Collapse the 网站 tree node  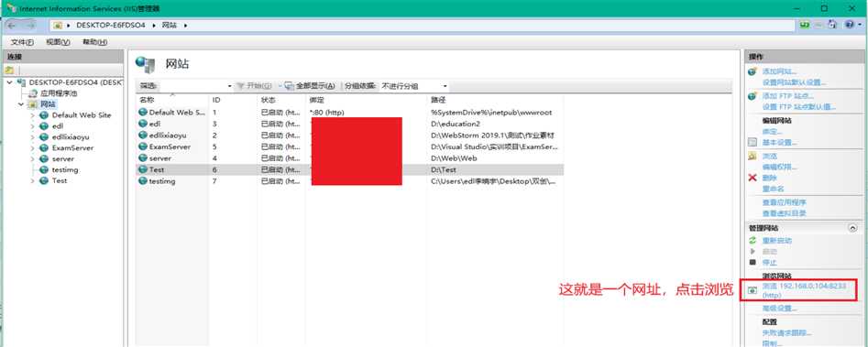point(21,103)
